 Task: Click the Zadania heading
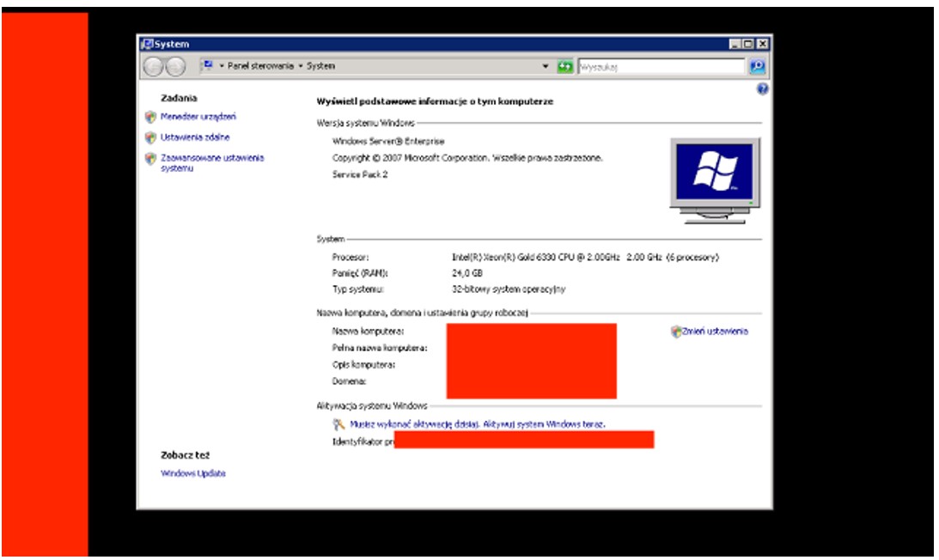179,98
